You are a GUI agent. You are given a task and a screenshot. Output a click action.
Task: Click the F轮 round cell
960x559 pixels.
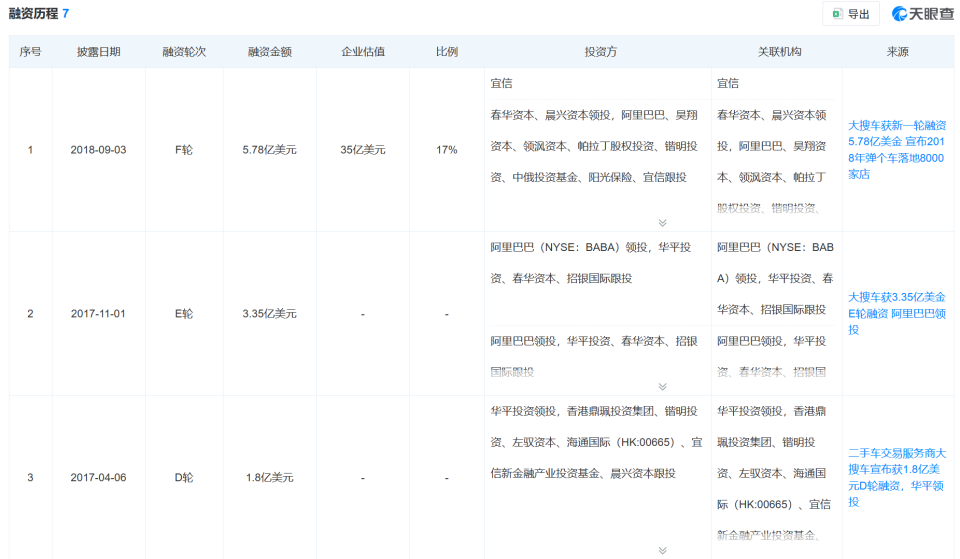(184, 149)
